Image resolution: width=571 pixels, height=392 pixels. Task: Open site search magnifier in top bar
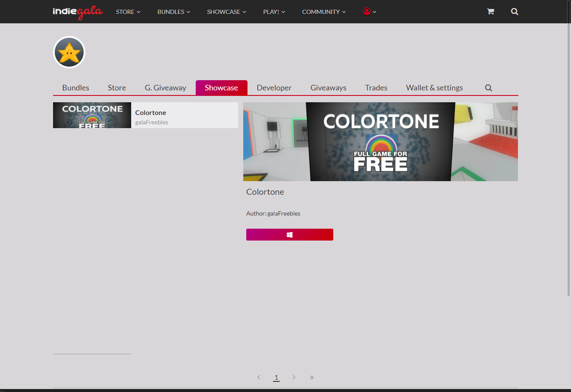coord(515,11)
